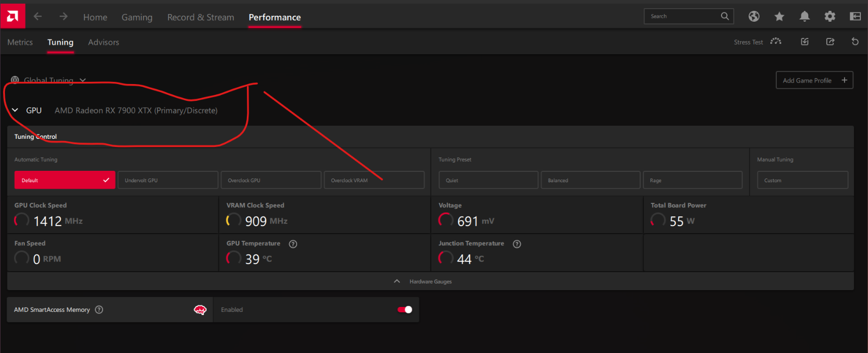The width and height of the screenshot is (868, 353).
Task: Toggle the sidebar panel icon
Action: tap(856, 16)
